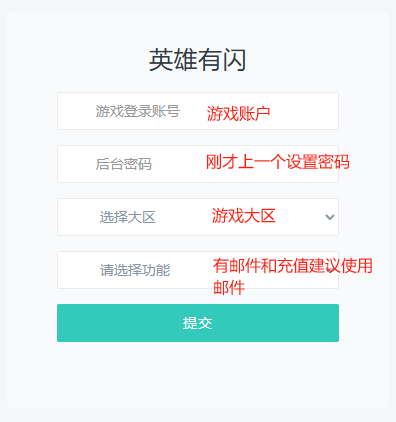Select the 请选择功能 placeholder label
The image size is (396, 422).
pos(135,270)
